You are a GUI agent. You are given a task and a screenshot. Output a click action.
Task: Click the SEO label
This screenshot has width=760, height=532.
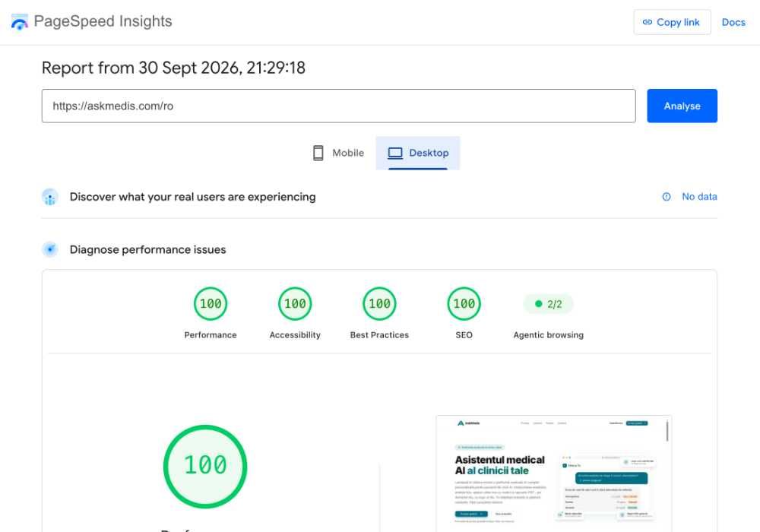click(x=464, y=335)
